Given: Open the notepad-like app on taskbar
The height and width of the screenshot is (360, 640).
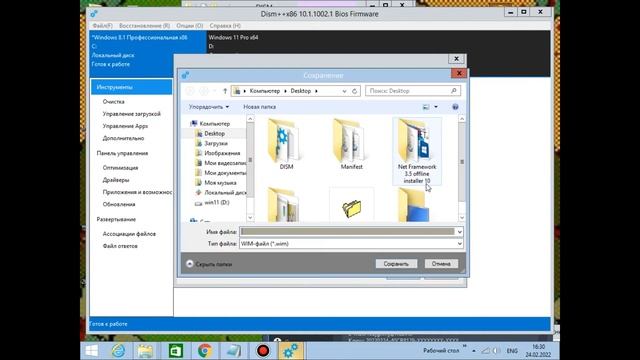Looking at the screenshot, I should [x=234, y=351].
